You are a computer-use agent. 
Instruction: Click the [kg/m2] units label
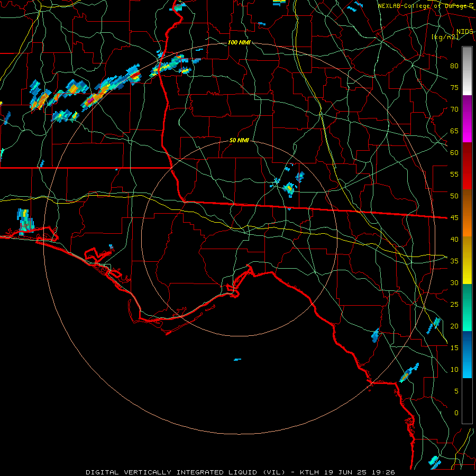[x=445, y=37]
